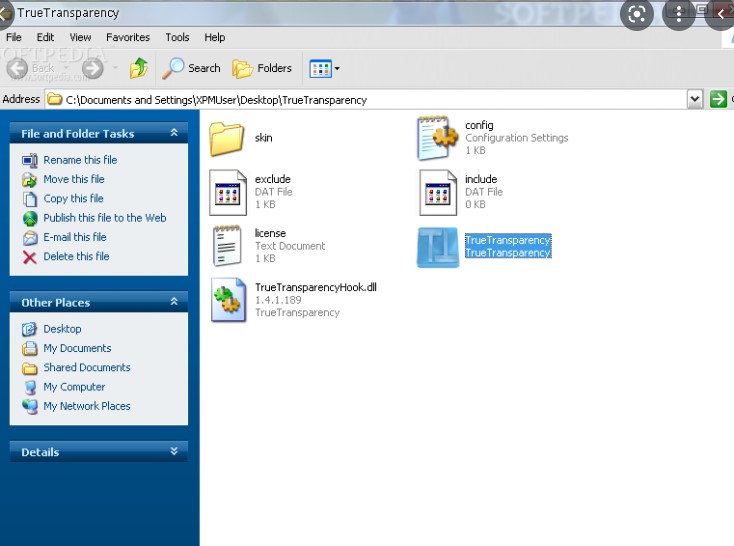Open the address bar dropdown
This screenshot has width=734, height=546.
[695, 99]
